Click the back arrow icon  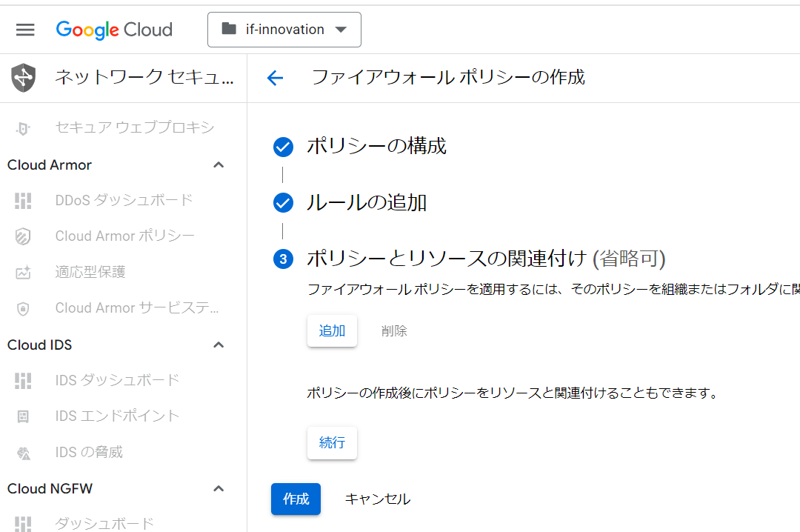pyautogui.click(x=275, y=78)
